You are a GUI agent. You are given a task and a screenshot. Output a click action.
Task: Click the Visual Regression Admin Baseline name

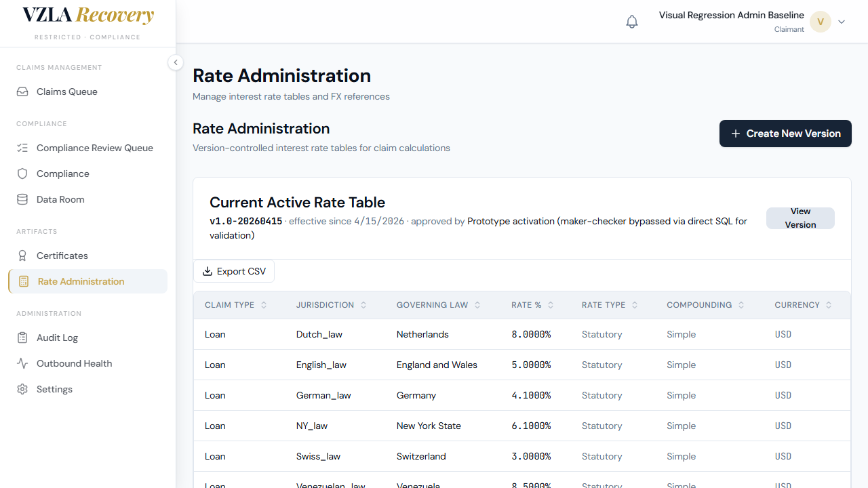click(732, 15)
